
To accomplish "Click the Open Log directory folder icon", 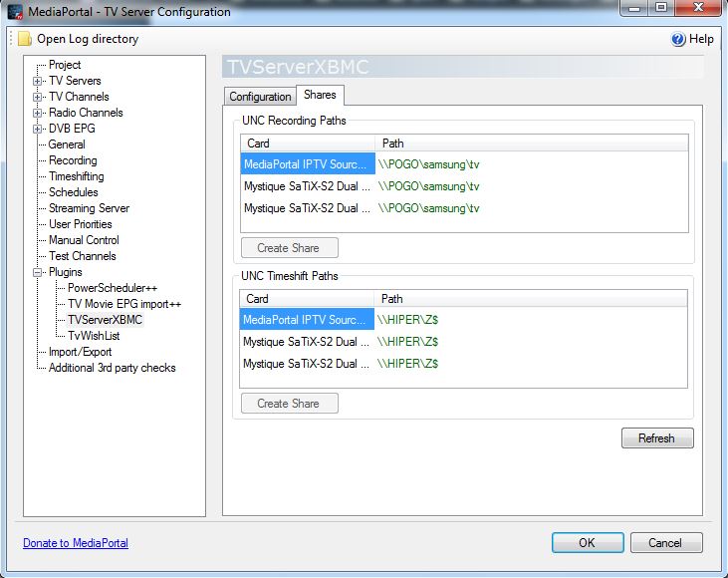I will coord(25,39).
